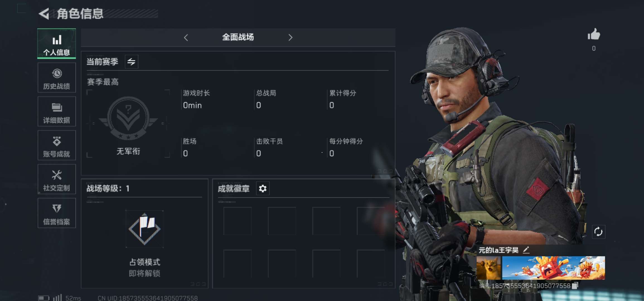Select the cat avatar thumbnail

(x=489, y=268)
